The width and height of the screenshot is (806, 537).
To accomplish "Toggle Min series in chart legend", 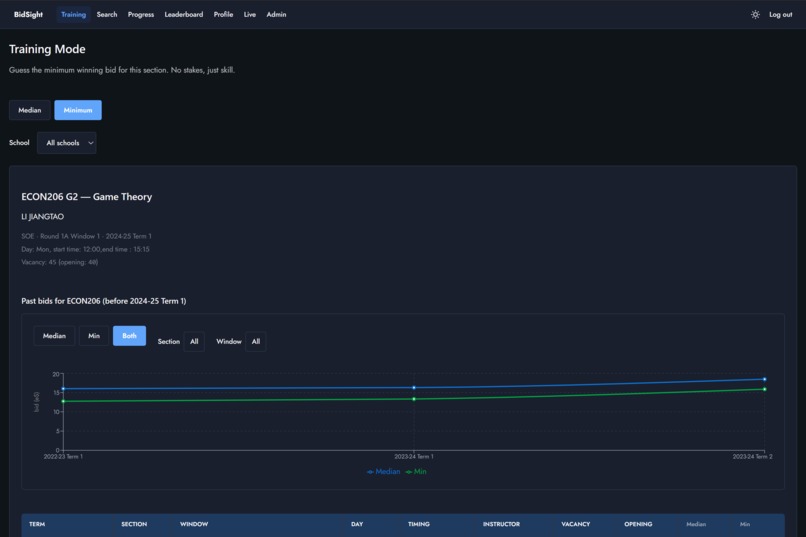I will point(416,471).
